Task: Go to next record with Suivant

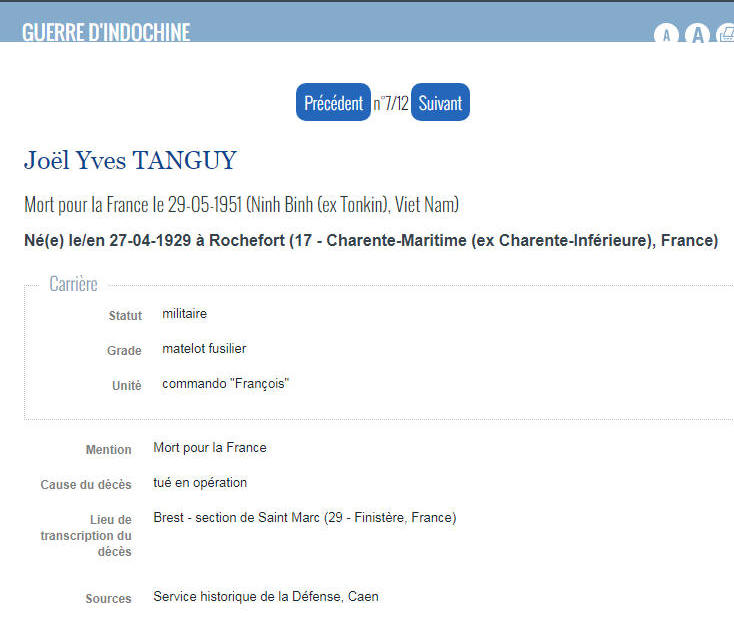Action: pyautogui.click(x=440, y=103)
